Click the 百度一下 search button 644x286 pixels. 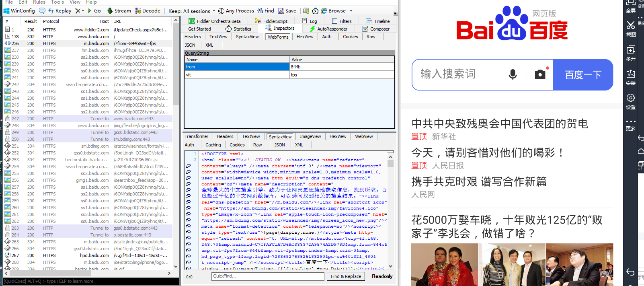point(583,75)
